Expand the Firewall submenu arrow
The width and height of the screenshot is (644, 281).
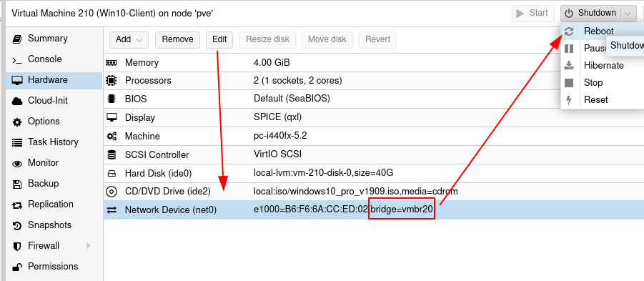click(x=88, y=246)
